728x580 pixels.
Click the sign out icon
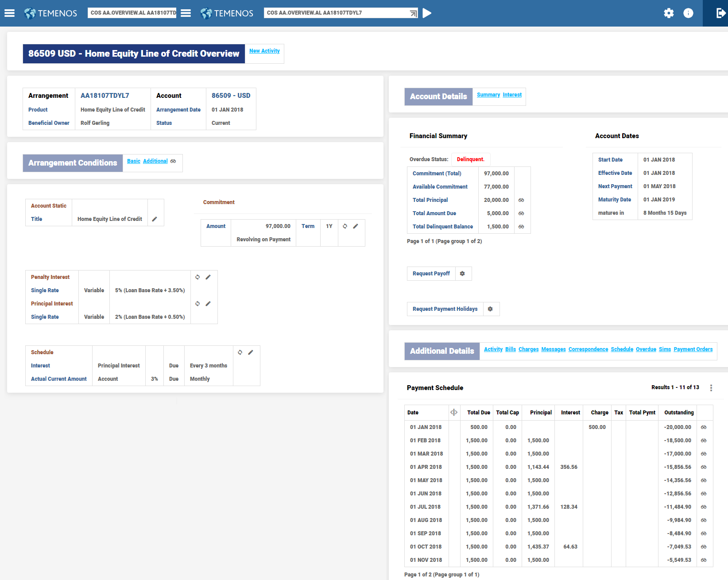coord(720,13)
